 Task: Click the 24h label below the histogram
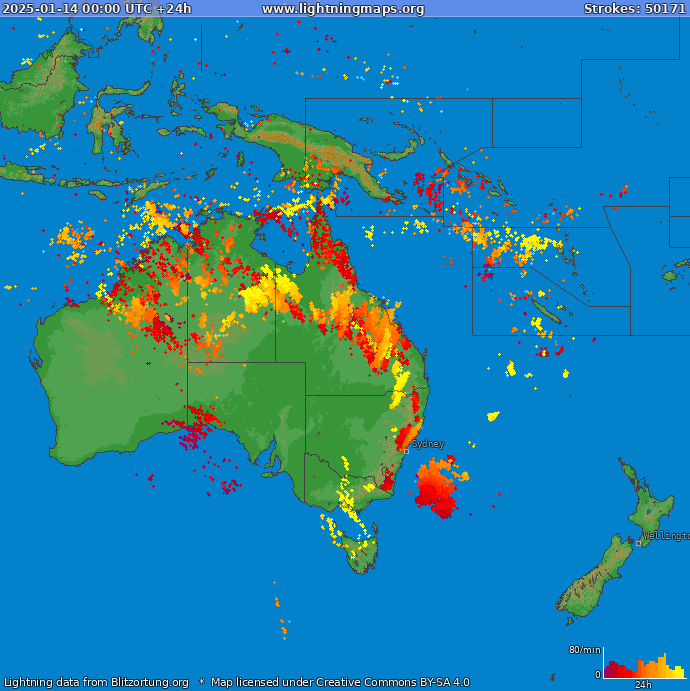tap(643, 685)
